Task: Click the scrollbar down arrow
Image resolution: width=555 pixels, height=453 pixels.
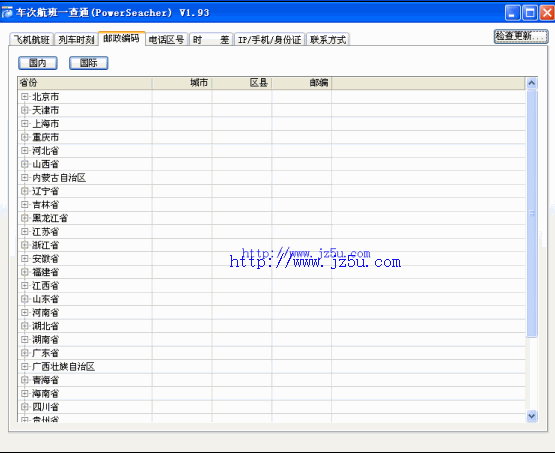Action: tap(532, 416)
